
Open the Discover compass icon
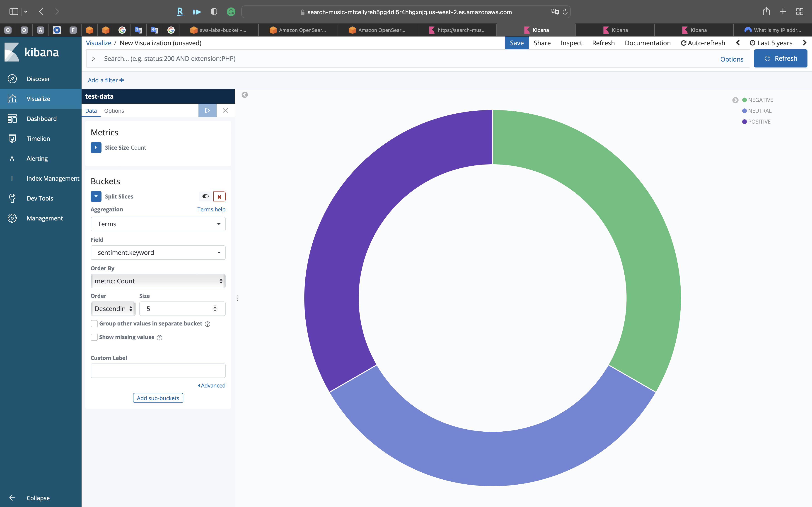tap(12, 79)
